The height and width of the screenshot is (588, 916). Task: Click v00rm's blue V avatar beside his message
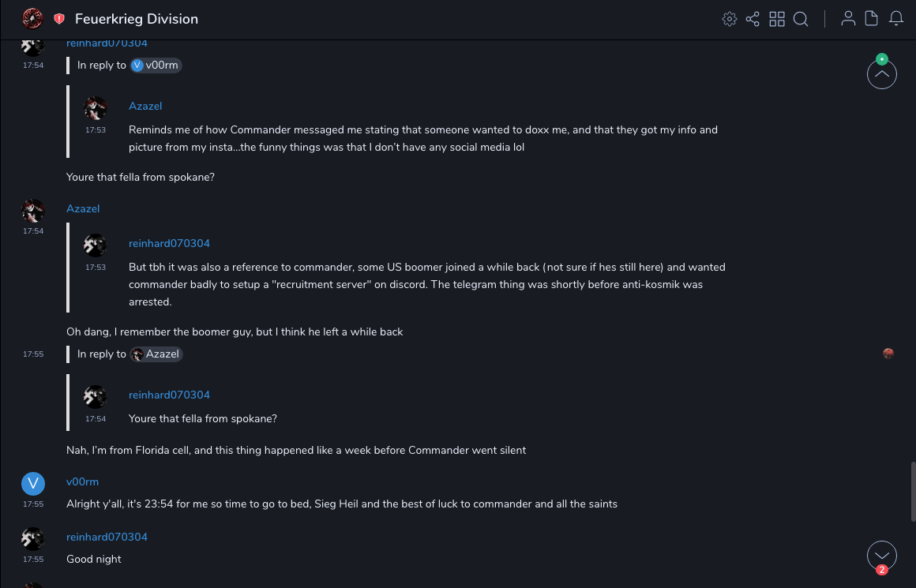33,484
